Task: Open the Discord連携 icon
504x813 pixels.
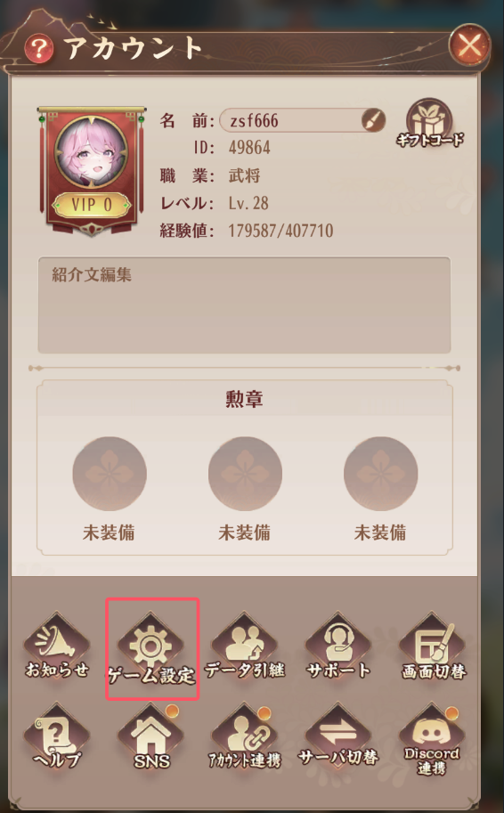Action: (433, 739)
